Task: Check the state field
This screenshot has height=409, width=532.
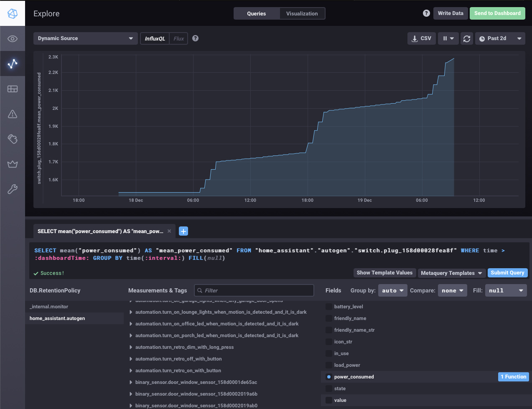Action: 329,389
